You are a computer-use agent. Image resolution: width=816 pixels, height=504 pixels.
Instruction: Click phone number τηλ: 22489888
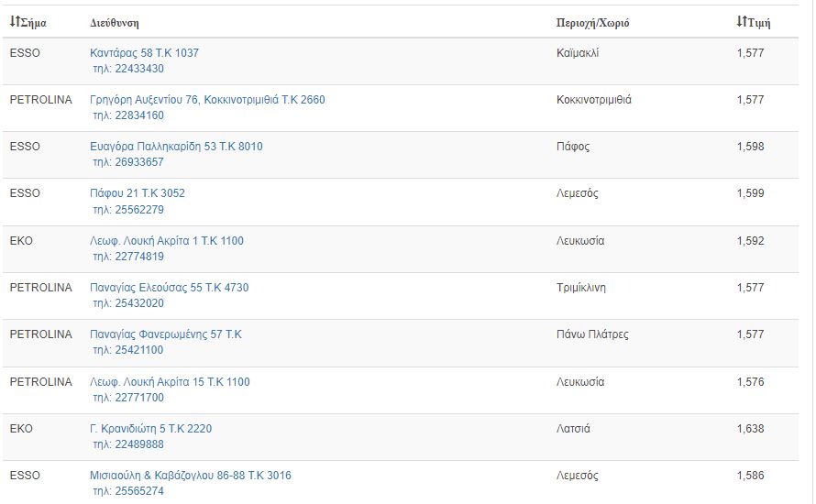point(128,444)
